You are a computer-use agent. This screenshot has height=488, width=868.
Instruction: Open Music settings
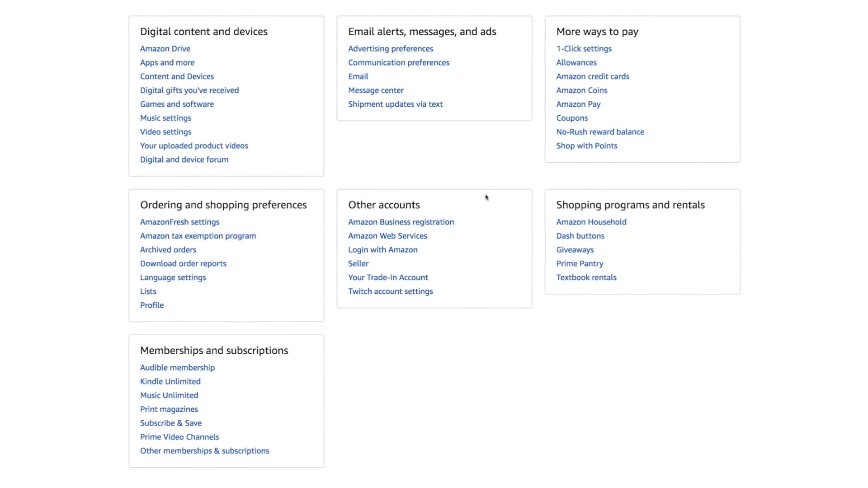[165, 118]
